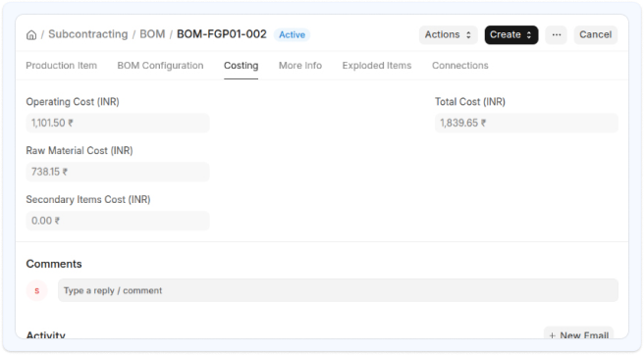Click the Comments section heading
This screenshot has width=644, height=355.
pos(54,264)
